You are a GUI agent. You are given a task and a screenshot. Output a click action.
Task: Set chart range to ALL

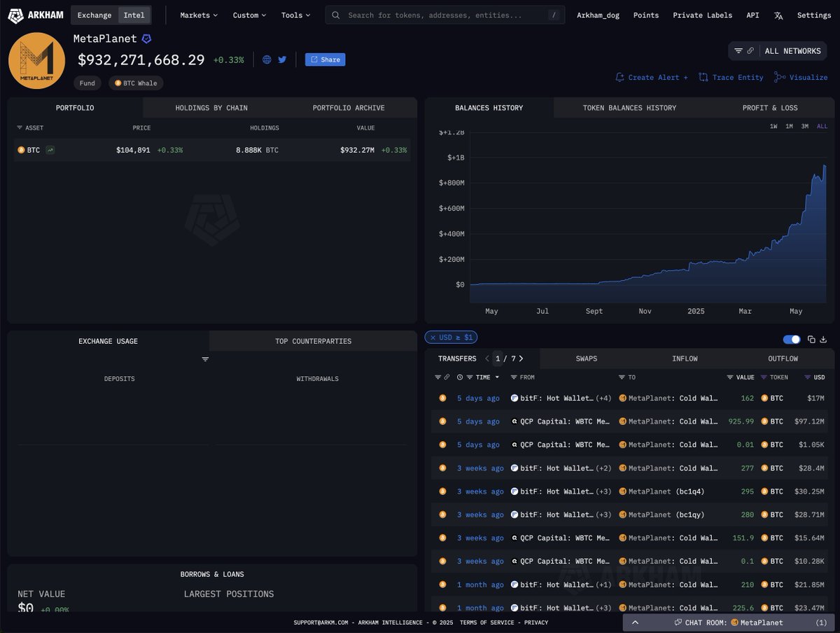(822, 127)
